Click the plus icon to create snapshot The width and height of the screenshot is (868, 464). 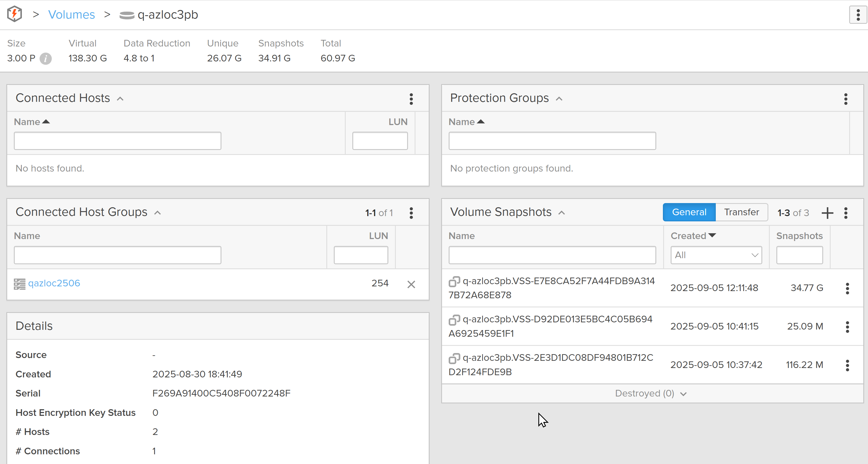pyautogui.click(x=827, y=213)
